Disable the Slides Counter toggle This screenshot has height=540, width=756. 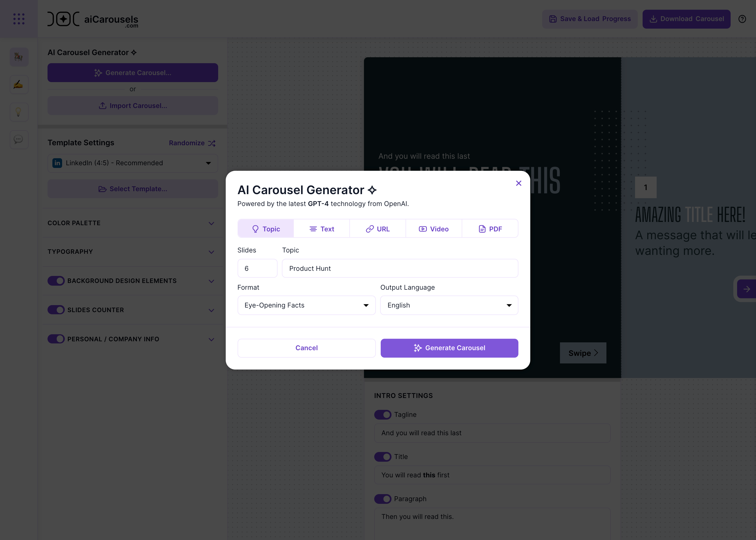[x=56, y=310]
